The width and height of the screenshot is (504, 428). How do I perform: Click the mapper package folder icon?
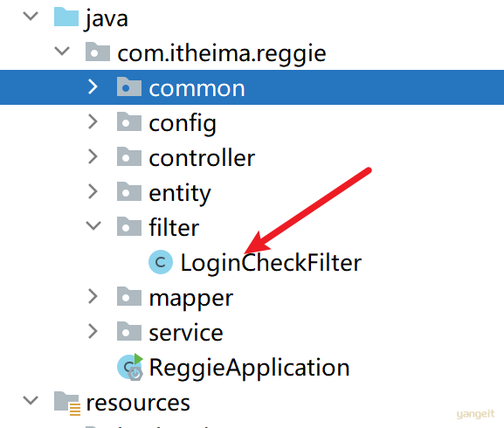pos(129,297)
